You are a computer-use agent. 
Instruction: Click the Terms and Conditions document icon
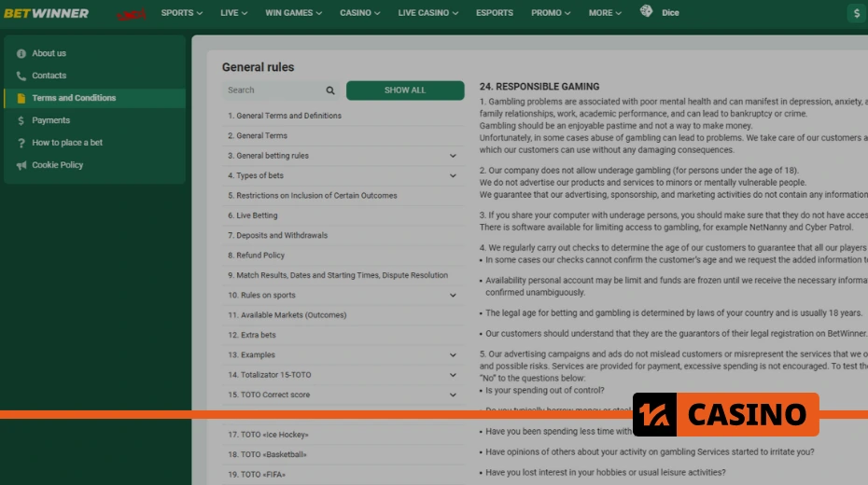(x=21, y=99)
